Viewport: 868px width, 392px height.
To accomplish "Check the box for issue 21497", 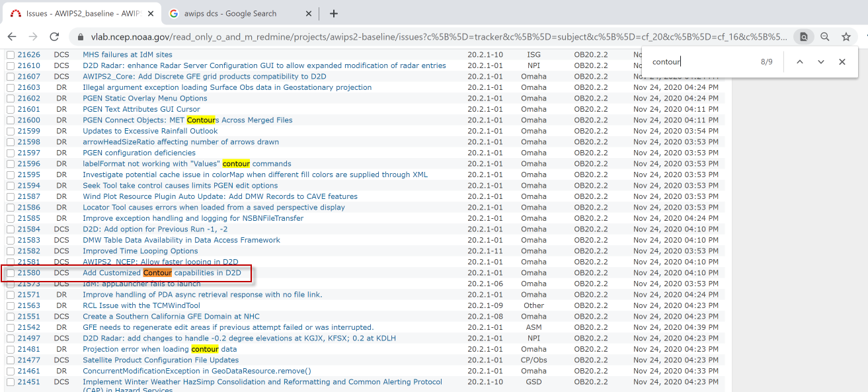I will point(11,338).
